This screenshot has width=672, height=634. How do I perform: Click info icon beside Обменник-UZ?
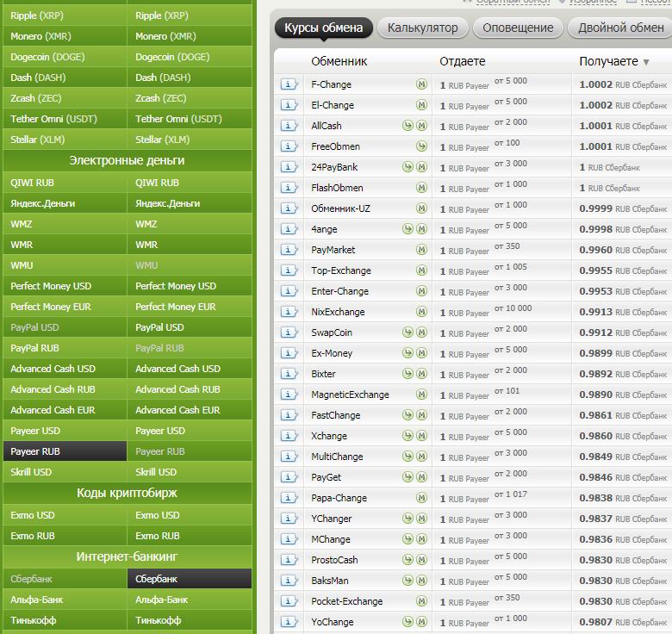pos(289,208)
